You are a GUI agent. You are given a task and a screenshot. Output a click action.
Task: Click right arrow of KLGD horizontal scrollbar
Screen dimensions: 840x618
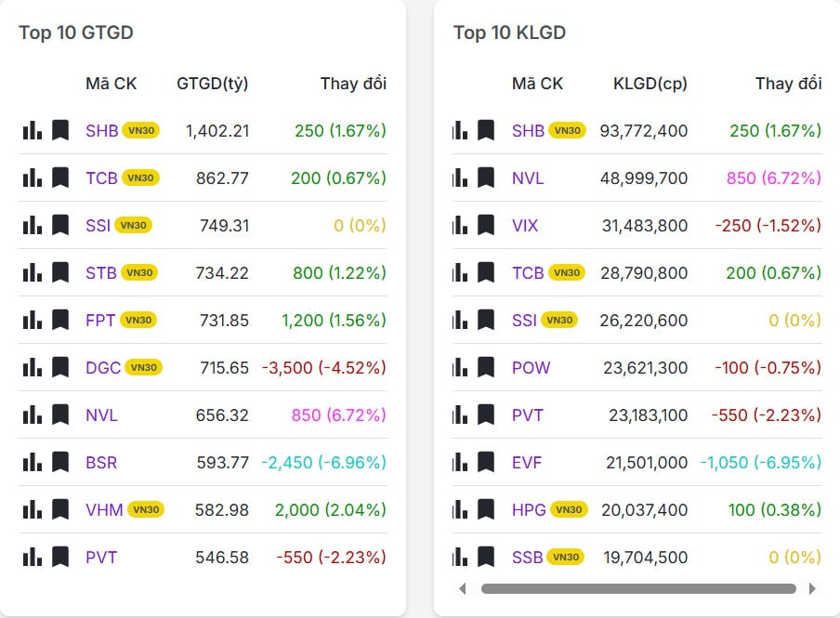(812, 588)
